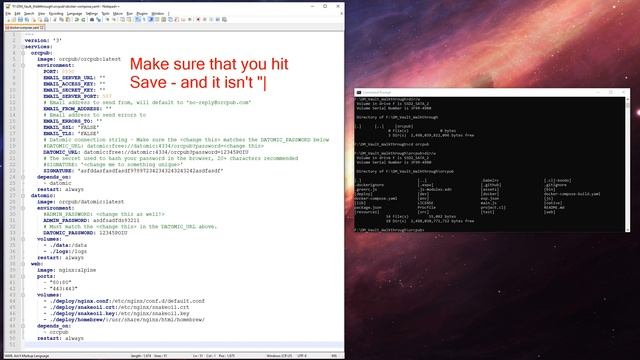Image resolution: width=640 pixels, height=360 pixels.
Task: Click the Close document toolbar icon
Action: click(x=34, y=19)
